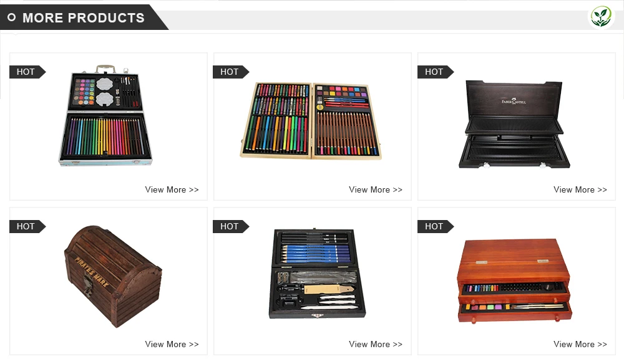Open View More for wooden box colored pencils
The image size is (624, 364).
click(x=376, y=190)
